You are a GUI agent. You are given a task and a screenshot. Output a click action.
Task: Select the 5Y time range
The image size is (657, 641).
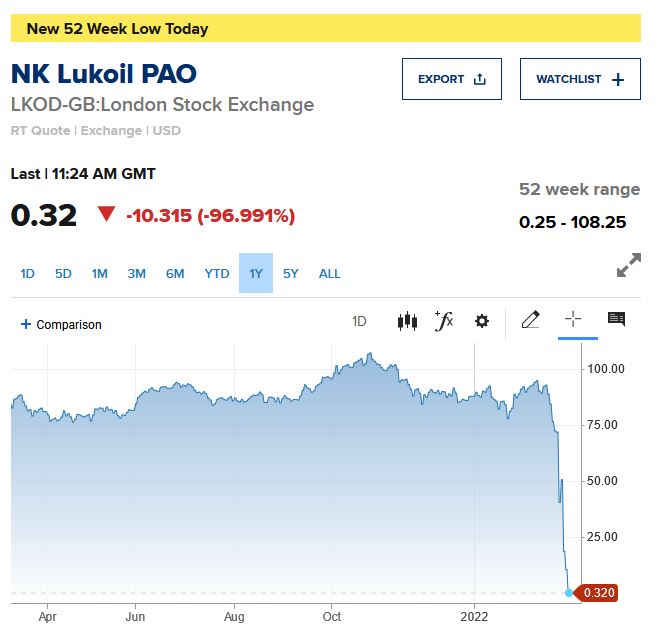pyautogui.click(x=290, y=273)
